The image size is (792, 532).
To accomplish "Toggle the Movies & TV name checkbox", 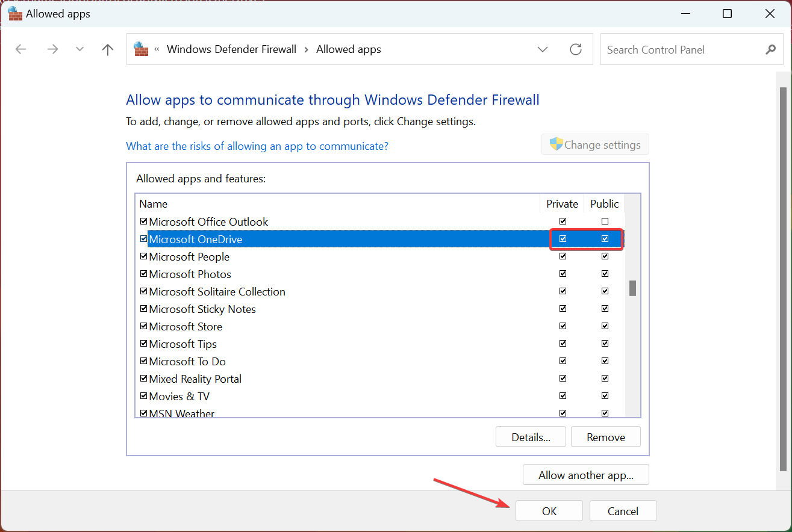I will [x=143, y=396].
